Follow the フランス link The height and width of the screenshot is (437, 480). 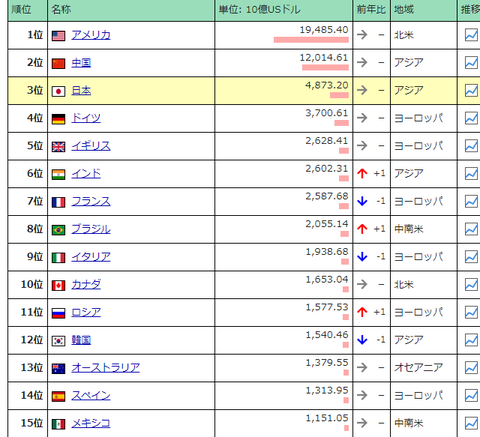coord(91,201)
